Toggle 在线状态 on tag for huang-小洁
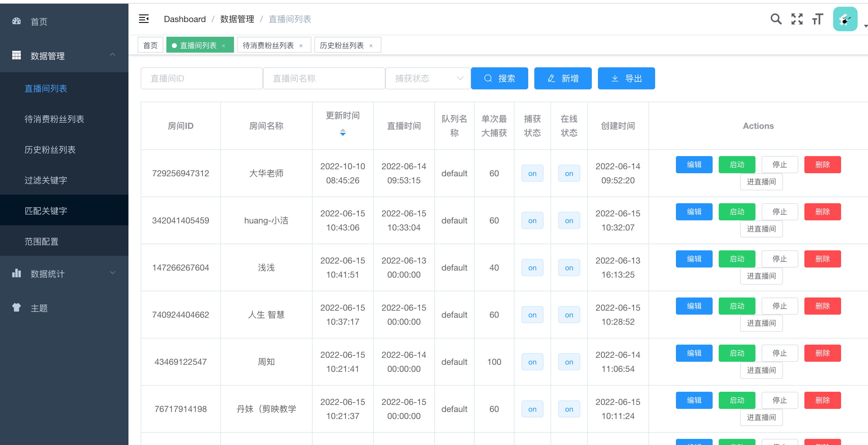This screenshot has width=868, height=445. [569, 220]
